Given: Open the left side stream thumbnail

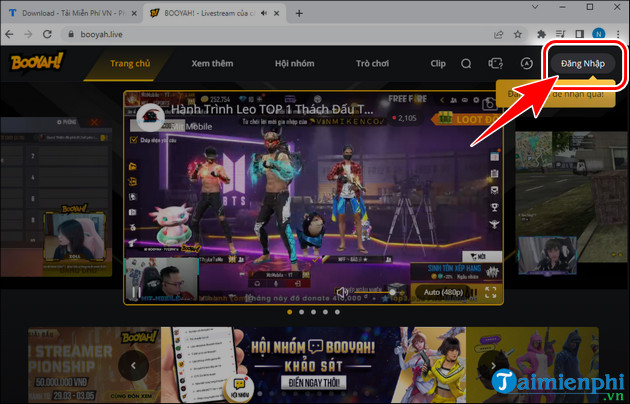Looking at the screenshot, I should click(x=56, y=197).
